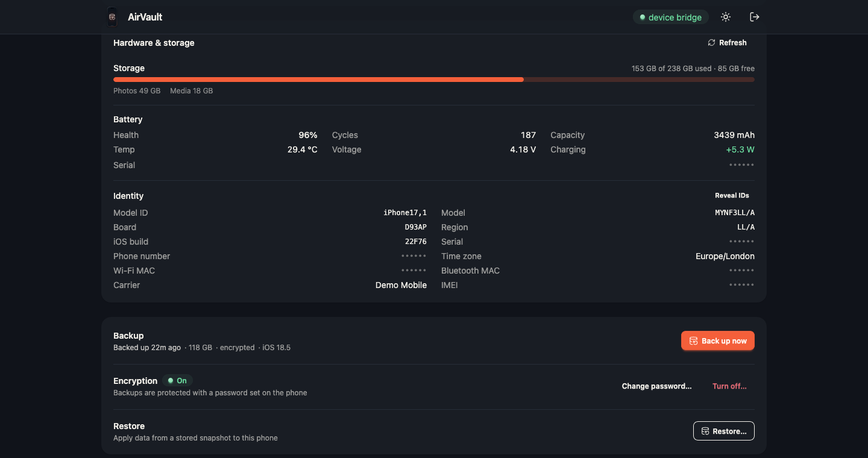Click the masked battery serial value
868x458 pixels.
point(742,165)
